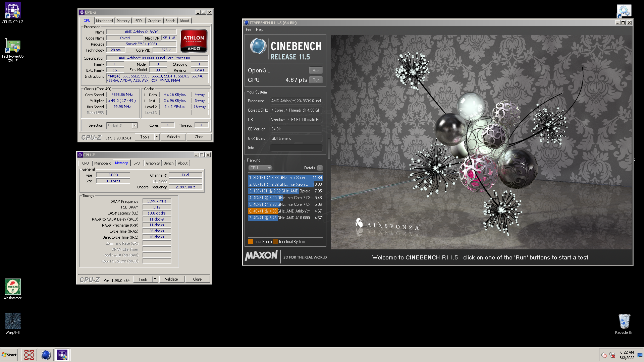Open the Warp9-S desktop icon

[x=12, y=323]
